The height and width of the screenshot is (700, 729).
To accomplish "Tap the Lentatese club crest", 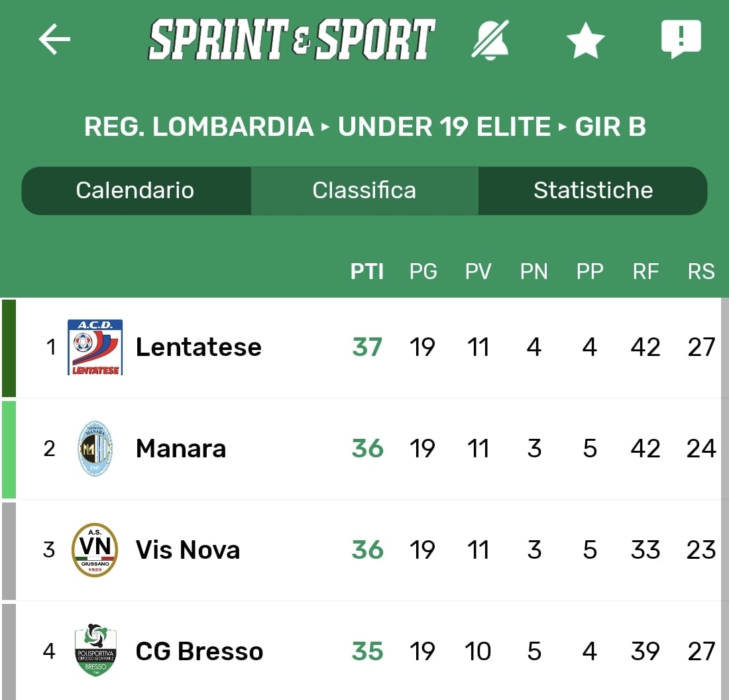I will (95, 347).
